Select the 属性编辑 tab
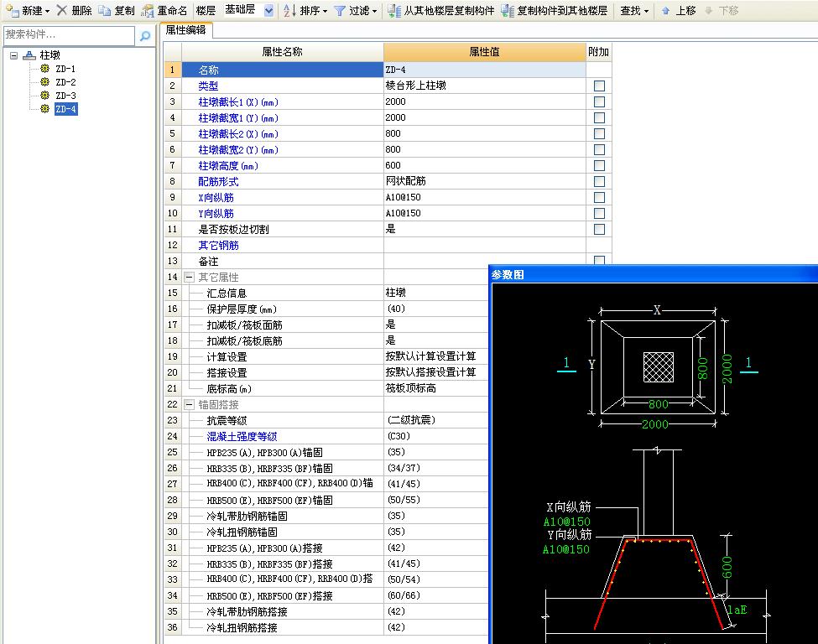818x644 pixels. point(185,30)
